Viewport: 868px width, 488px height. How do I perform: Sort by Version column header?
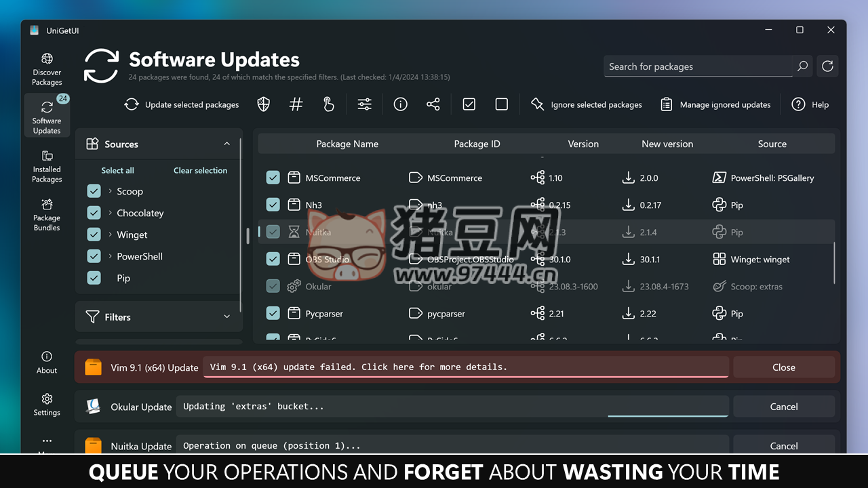click(583, 144)
